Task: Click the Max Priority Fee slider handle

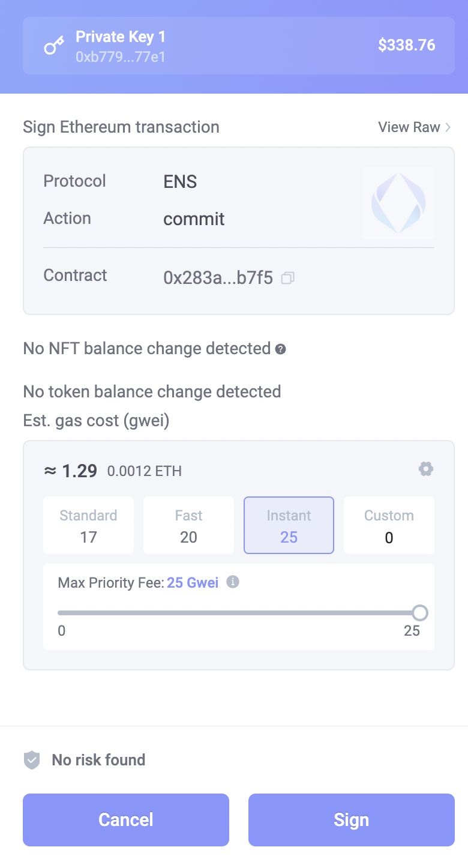Action: point(420,613)
